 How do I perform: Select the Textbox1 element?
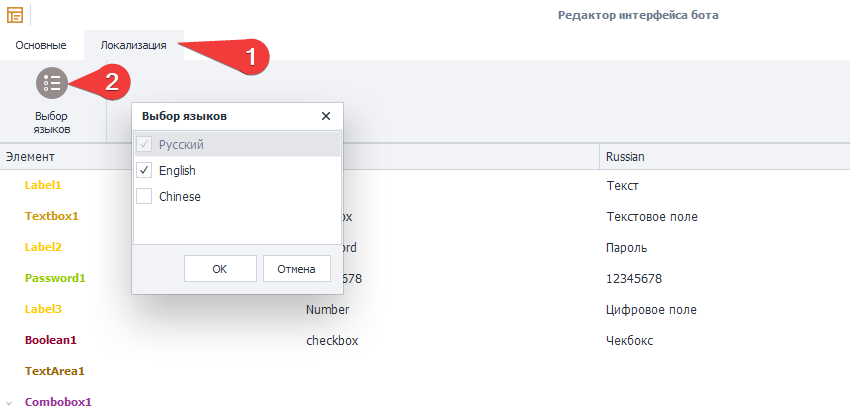52,217
